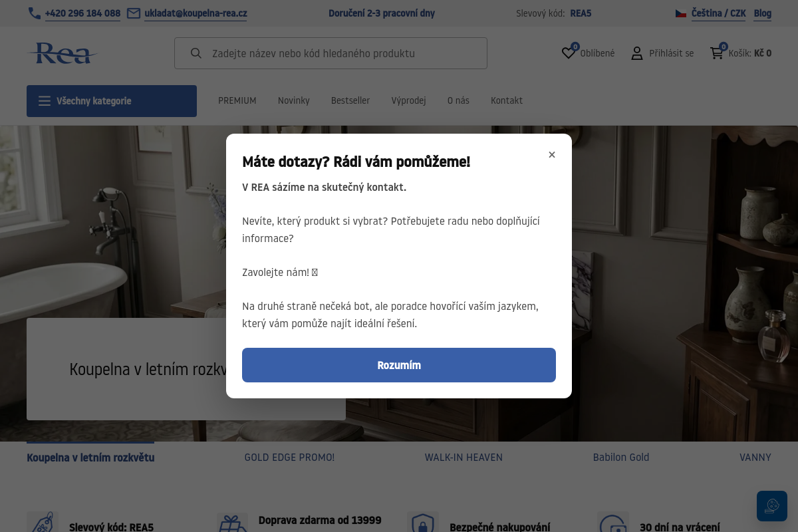Select the GOLD EDGE PROMO! slide tab
This screenshot has width=798, height=532.
tap(289, 458)
